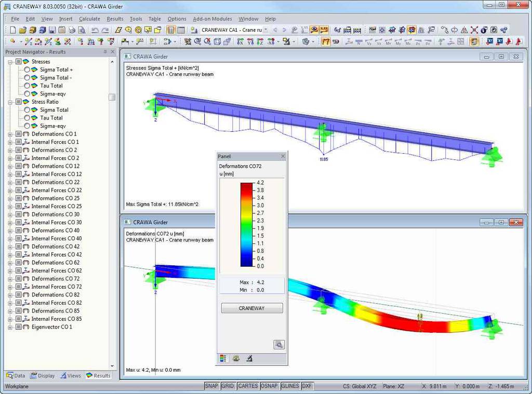Toggle DXF in the status bar

pyautogui.click(x=307, y=386)
